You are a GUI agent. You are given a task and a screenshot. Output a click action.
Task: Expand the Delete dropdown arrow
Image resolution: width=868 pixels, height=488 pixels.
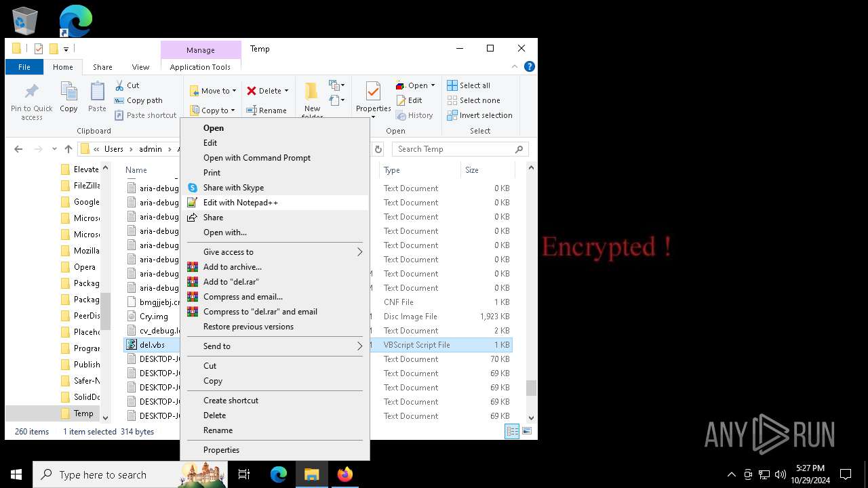[x=286, y=91]
